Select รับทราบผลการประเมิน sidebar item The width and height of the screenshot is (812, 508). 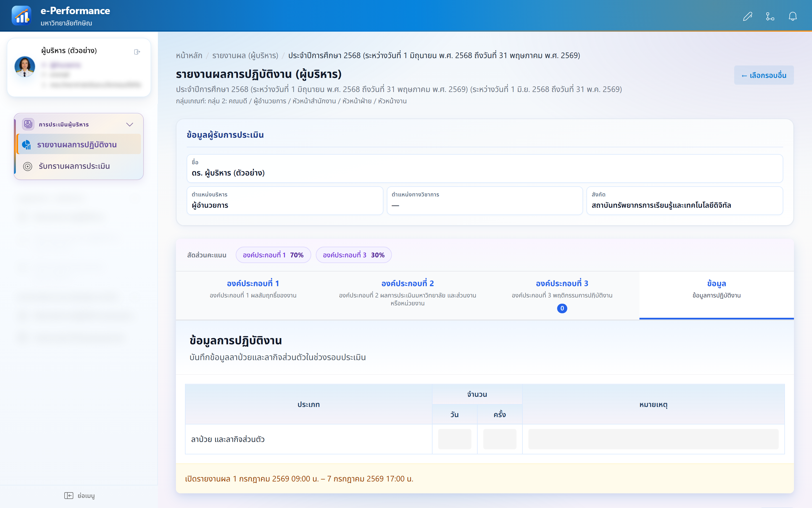(x=79, y=166)
